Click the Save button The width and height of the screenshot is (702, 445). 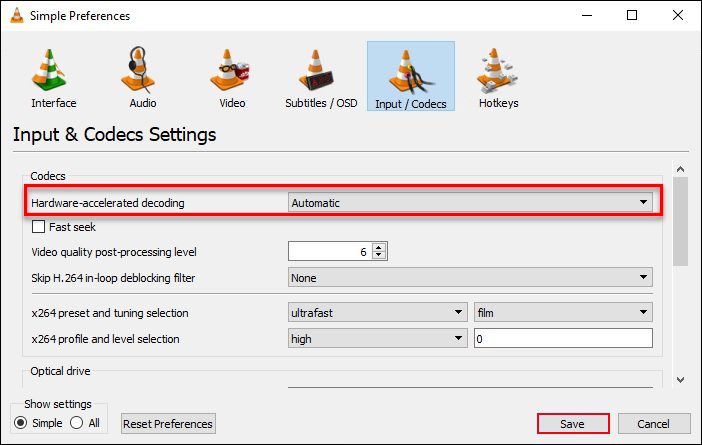coord(573,424)
